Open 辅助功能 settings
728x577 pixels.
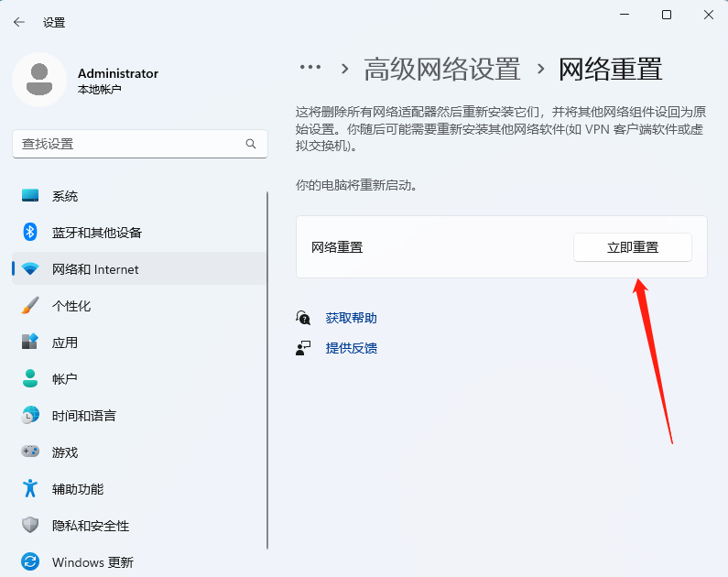coord(139,489)
